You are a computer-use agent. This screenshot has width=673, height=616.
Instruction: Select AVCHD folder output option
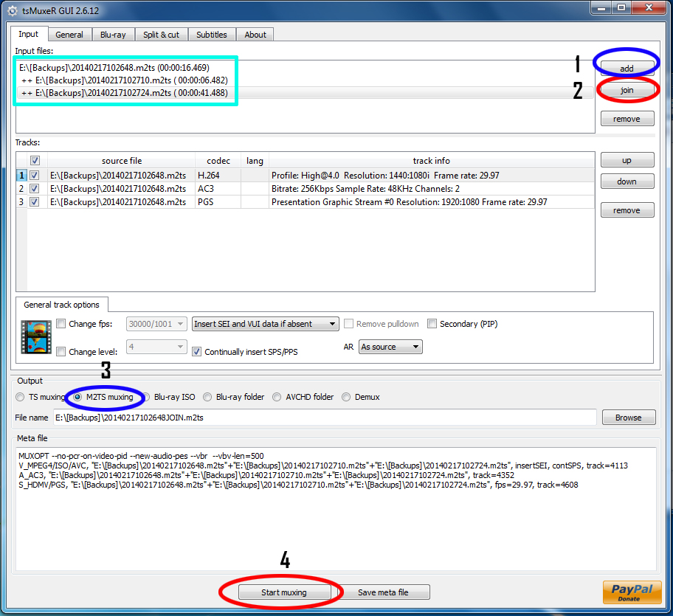pyautogui.click(x=277, y=397)
